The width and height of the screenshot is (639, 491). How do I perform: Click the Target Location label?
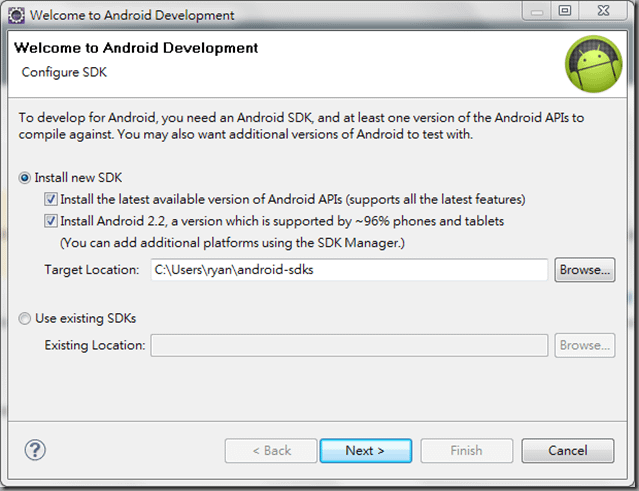pos(92,270)
